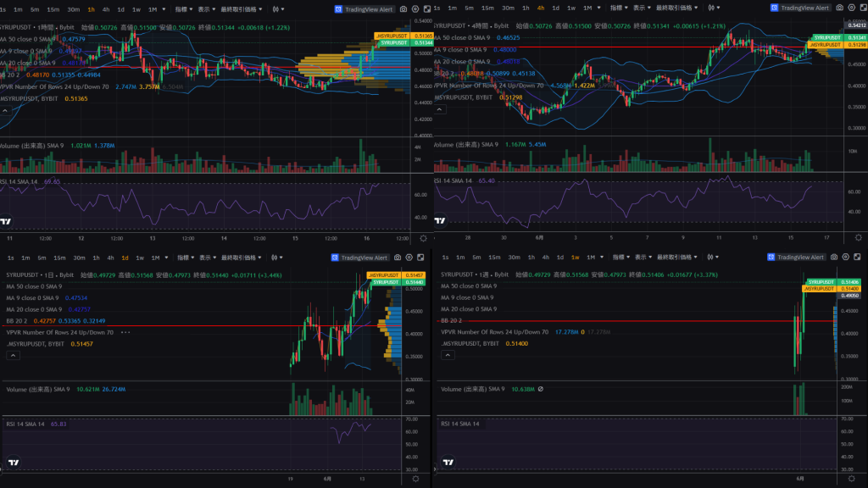Open the 指標 indicators dropdown on weekly chart
Screen dimensions: 868x488
pos(621,257)
